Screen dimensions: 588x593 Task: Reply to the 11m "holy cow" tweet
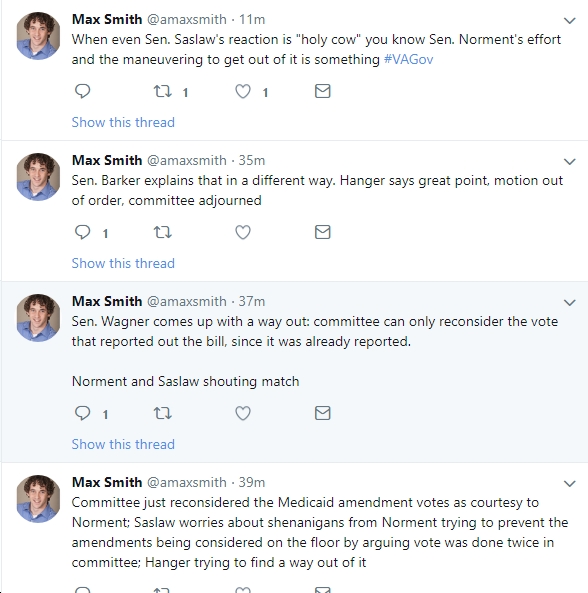pos(82,91)
